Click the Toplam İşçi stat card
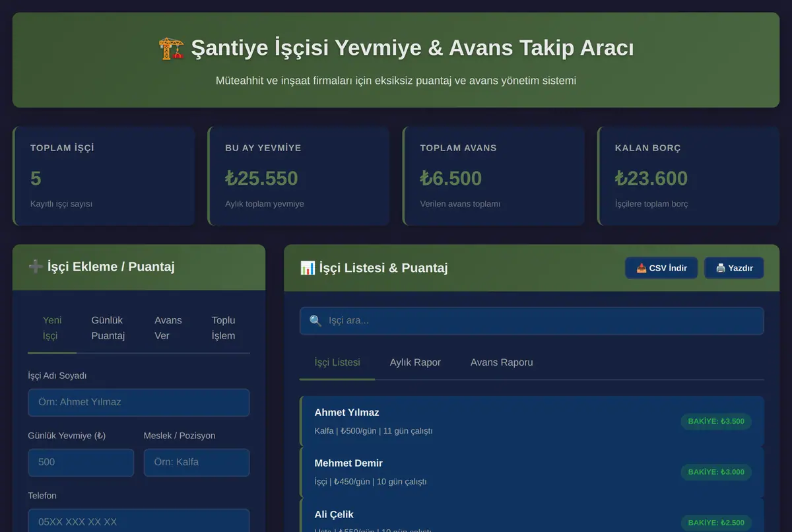 click(104, 176)
